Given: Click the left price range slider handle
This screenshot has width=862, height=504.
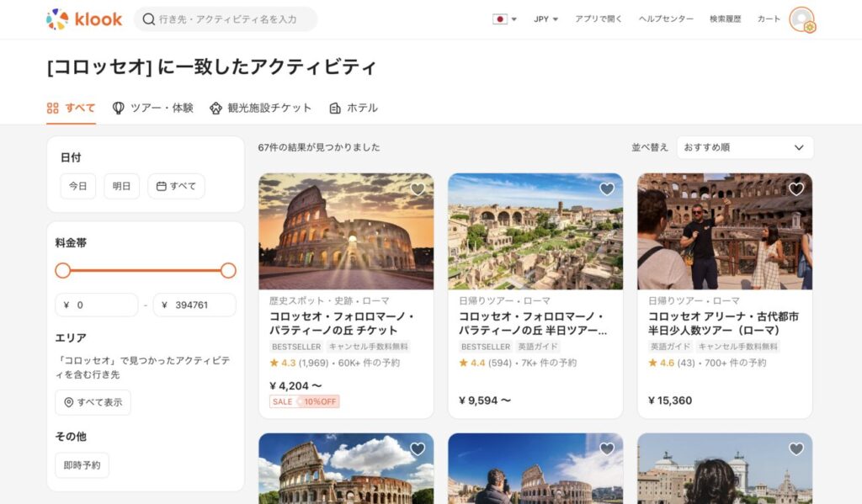Looking at the screenshot, I should click(x=63, y=270).
